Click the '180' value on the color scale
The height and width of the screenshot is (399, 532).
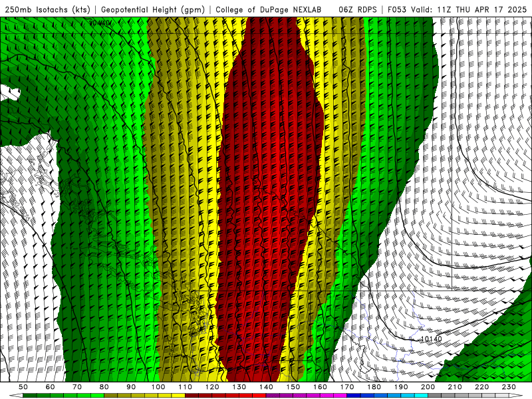click(374, 387)
